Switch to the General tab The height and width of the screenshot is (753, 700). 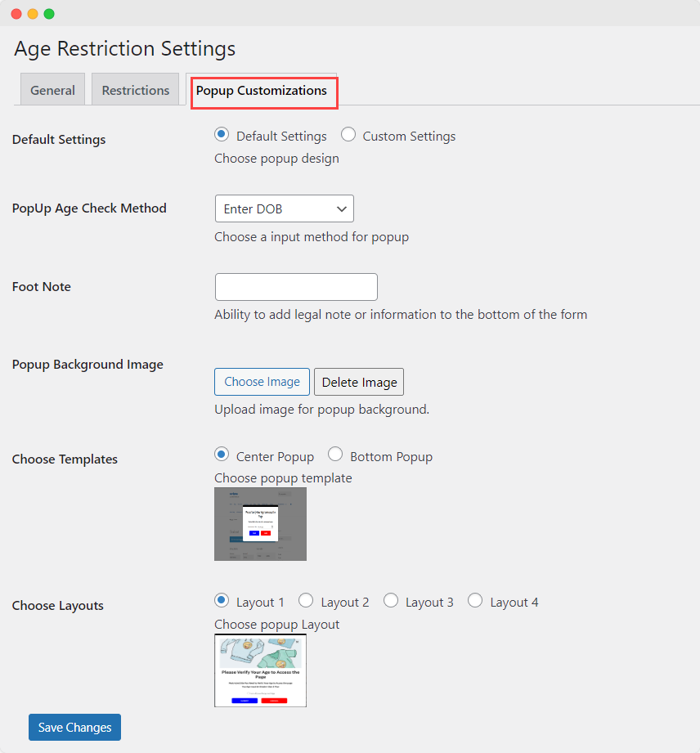pyautogui.click(x=52, y=89)
